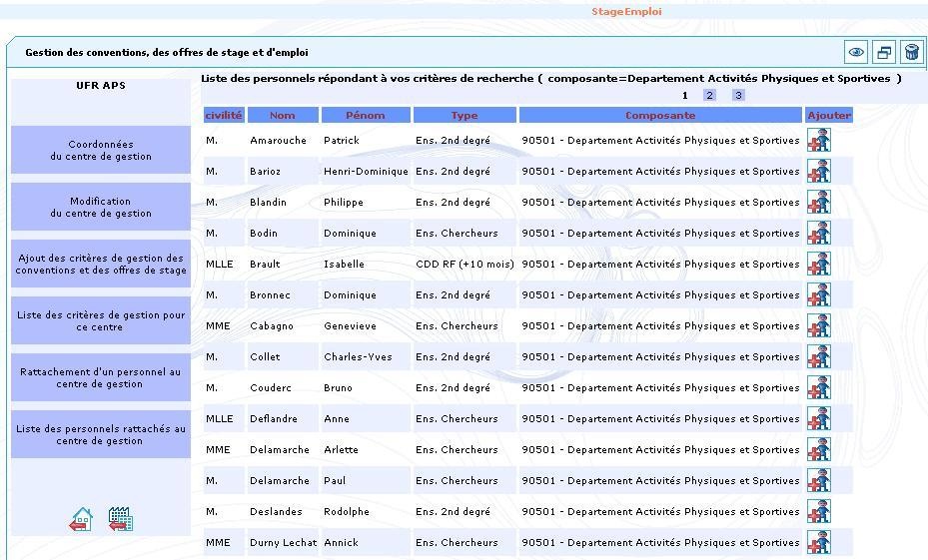Add Cabagno Genevieve via the row icon
928x560 pixels.
[818, 326]
